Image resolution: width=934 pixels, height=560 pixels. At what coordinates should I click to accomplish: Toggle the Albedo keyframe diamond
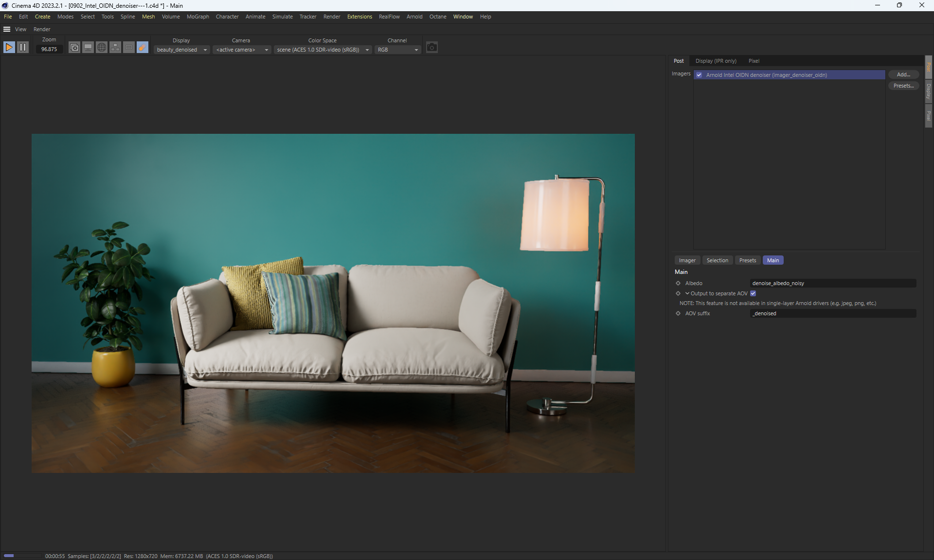tap(678, 283)
